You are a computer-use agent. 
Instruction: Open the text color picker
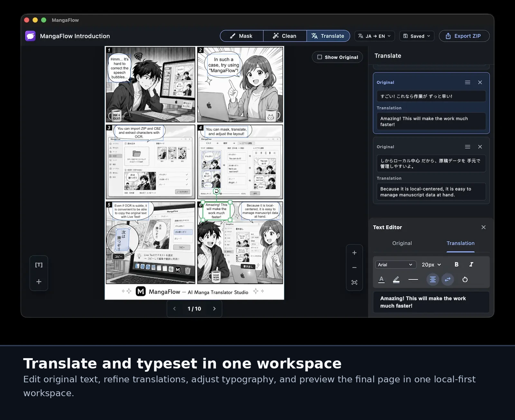point(381,280)
